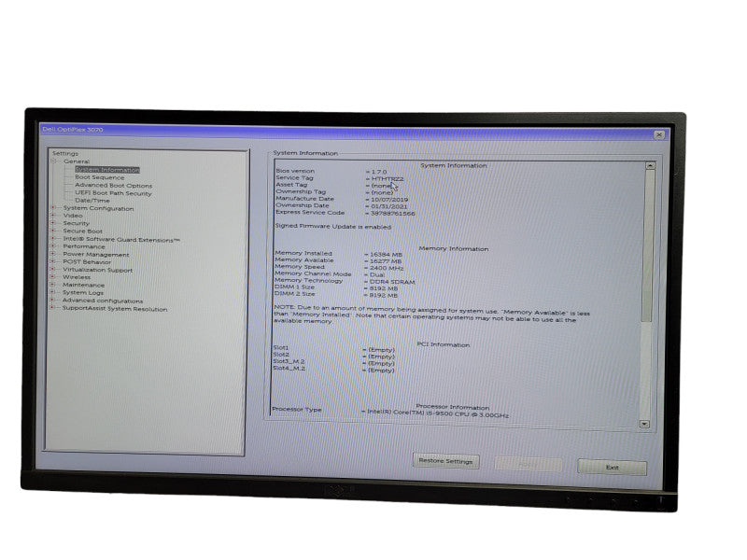Select the Performance category label

click(x=84, y=246)
